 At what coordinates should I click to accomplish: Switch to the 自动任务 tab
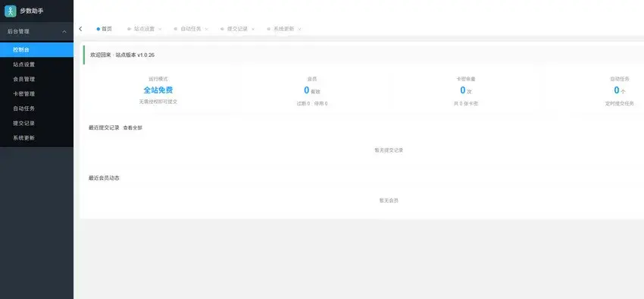191,29
